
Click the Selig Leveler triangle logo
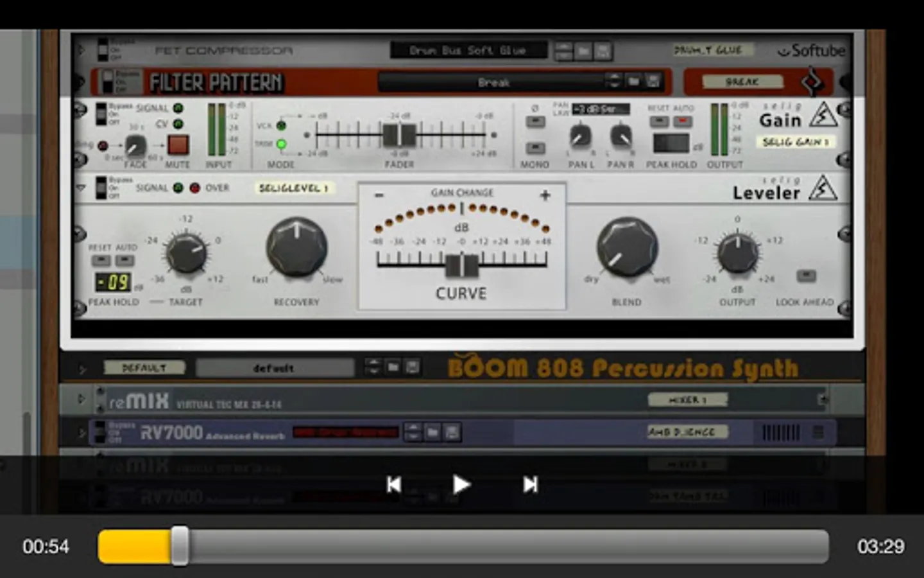(x=823, y=188)
